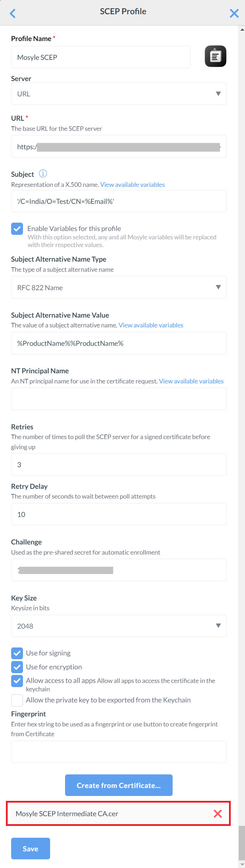Disable Allow access to all apps
Viewport: 245px width, 868px height.
17,681
